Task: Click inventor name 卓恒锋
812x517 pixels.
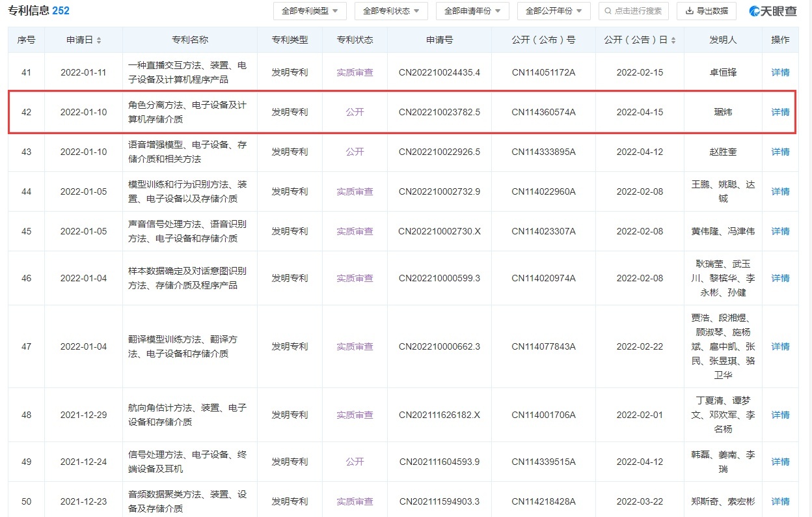Action: pyautogui.click(x=723, y=72)
